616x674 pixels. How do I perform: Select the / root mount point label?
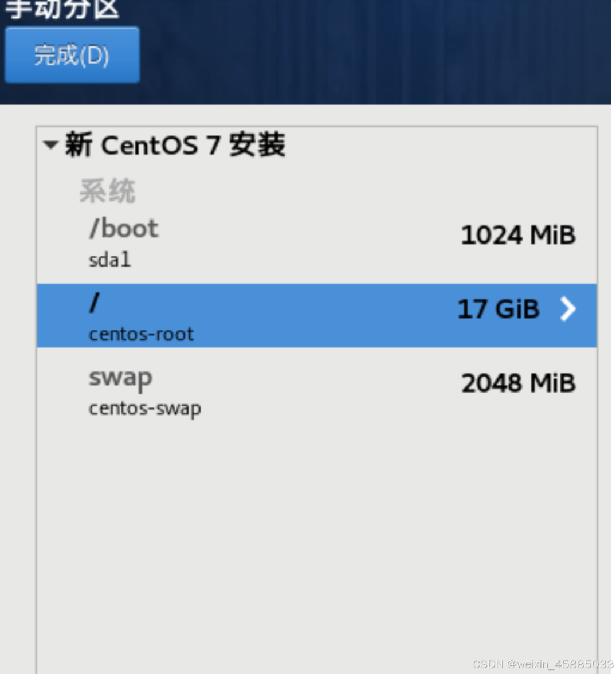pyautogui.click(x=95, y=303)
